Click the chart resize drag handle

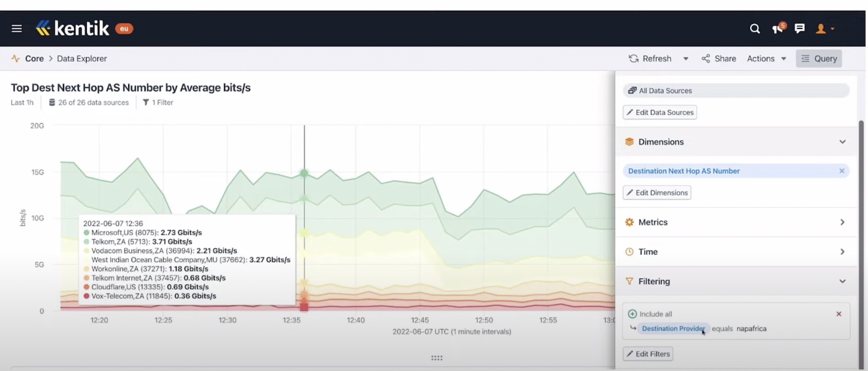coord(437,358)
